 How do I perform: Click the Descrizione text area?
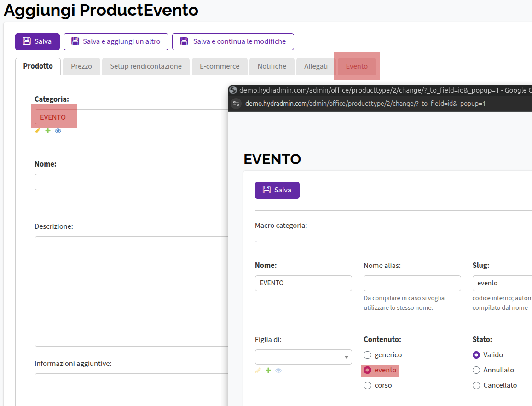pyautogui.click(x=131, y=291)
